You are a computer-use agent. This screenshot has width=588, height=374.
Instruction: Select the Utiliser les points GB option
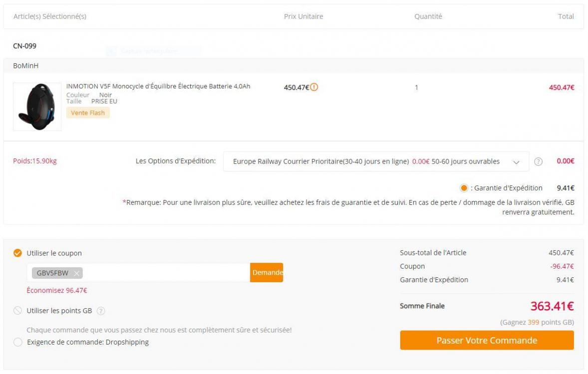coord(17,311)
